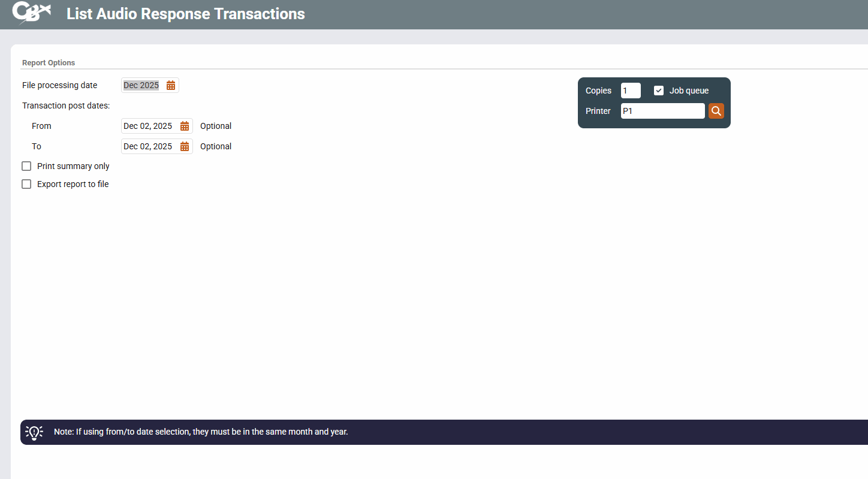Click the Printer field containing P1
This screenshot has height=479, width=868.
click(662, 111)
